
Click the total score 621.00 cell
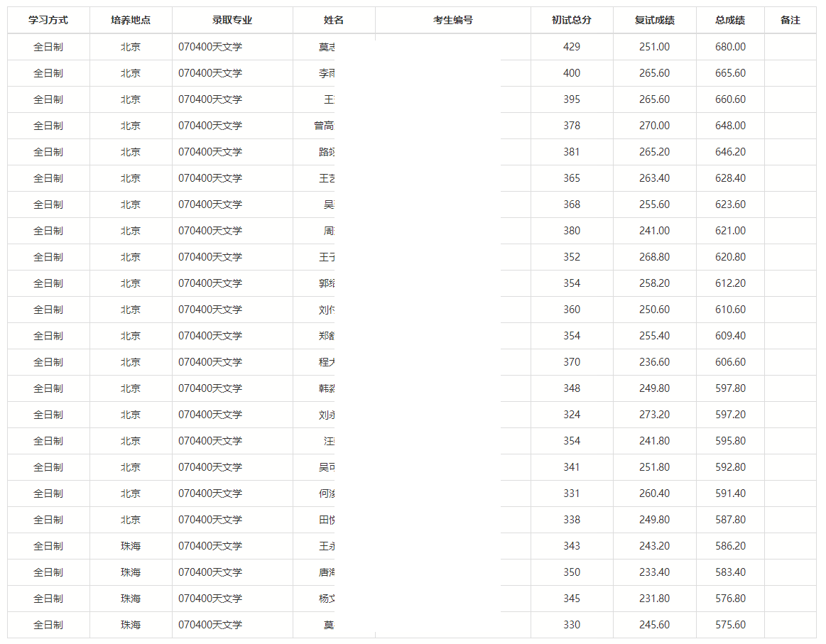730,231
